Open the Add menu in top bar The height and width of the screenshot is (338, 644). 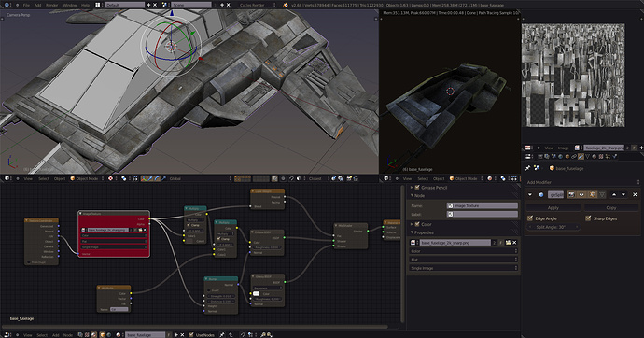click(37, 5)
